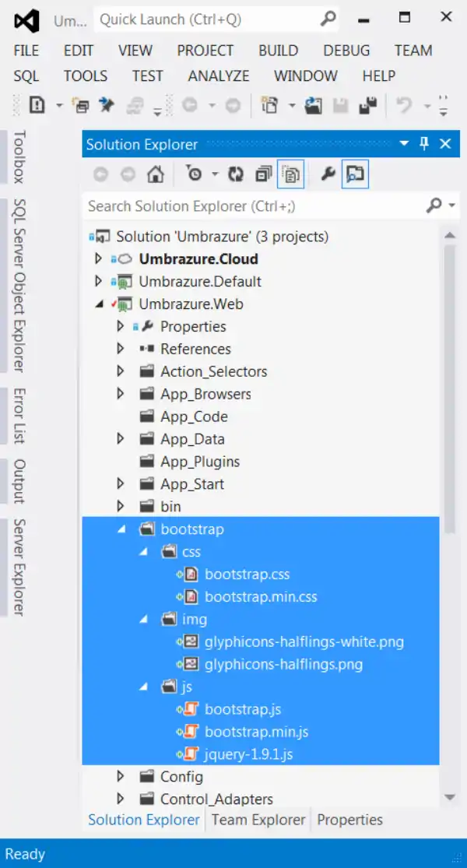Expand the Umbrazure.Default project node
This screenshot has width=467, height=868.
(x=99, y=281)
